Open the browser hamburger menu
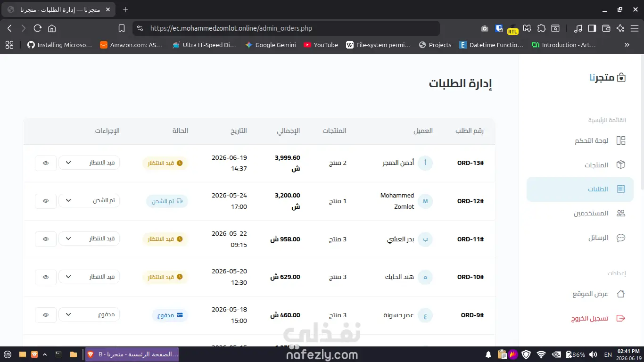The width and height of the screenshot is (644, 362). [635, 28]
